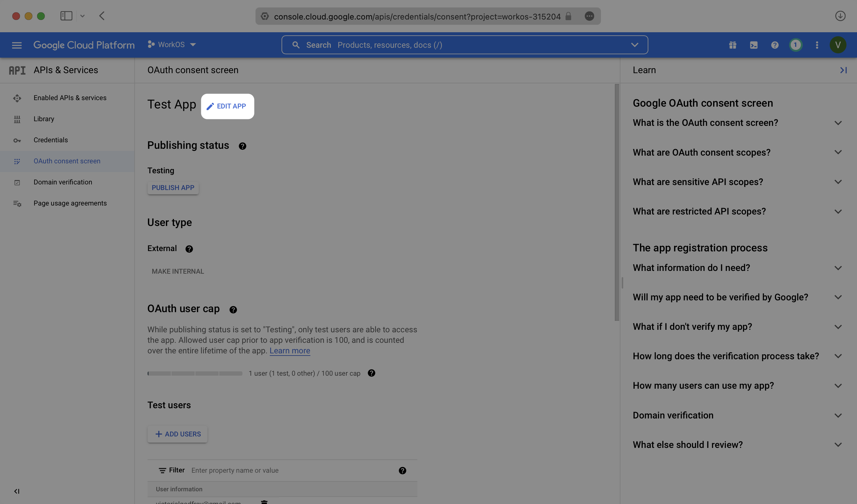Image resolution: width=857 pixels, height=504 pixels.
Task: Open Domain verification sidebar item
Action: point(63,182)
